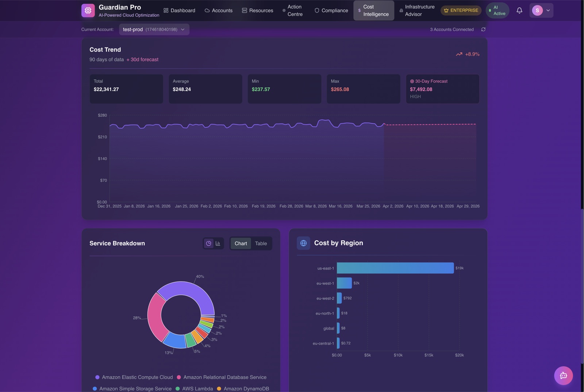Toggle the AI Active status indicator

[497, 10]
